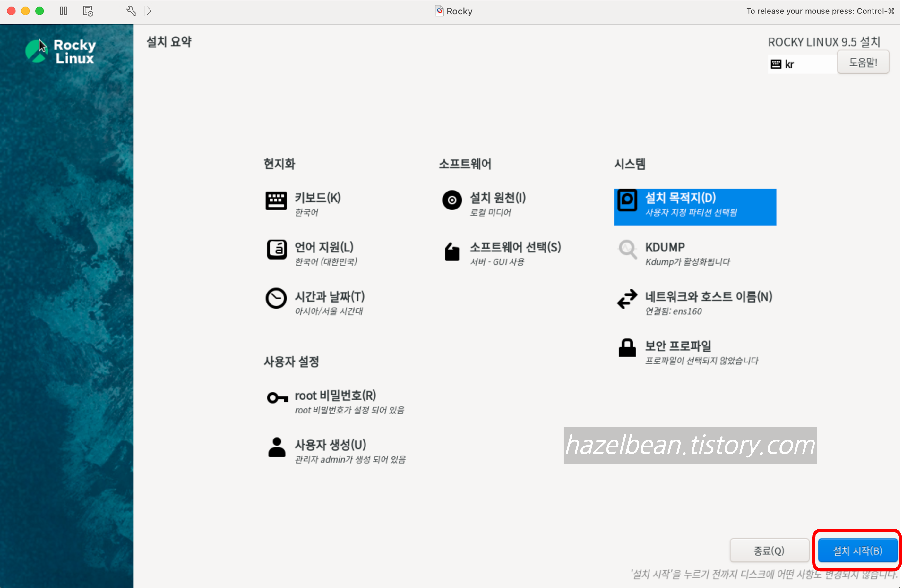
Task: Click '연결됨: ens160' status text
Action: tap(674, 311)
